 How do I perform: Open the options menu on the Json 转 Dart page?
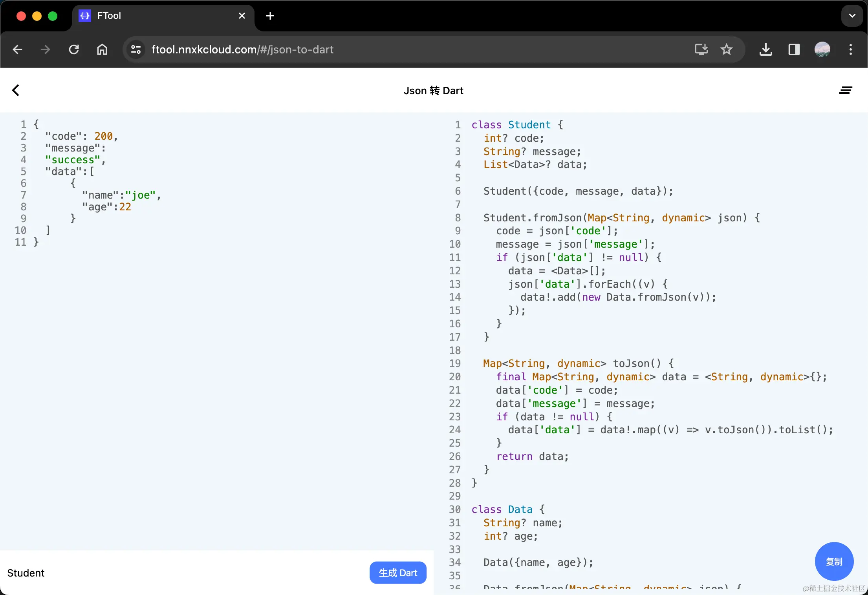click(x=846, y=90)
